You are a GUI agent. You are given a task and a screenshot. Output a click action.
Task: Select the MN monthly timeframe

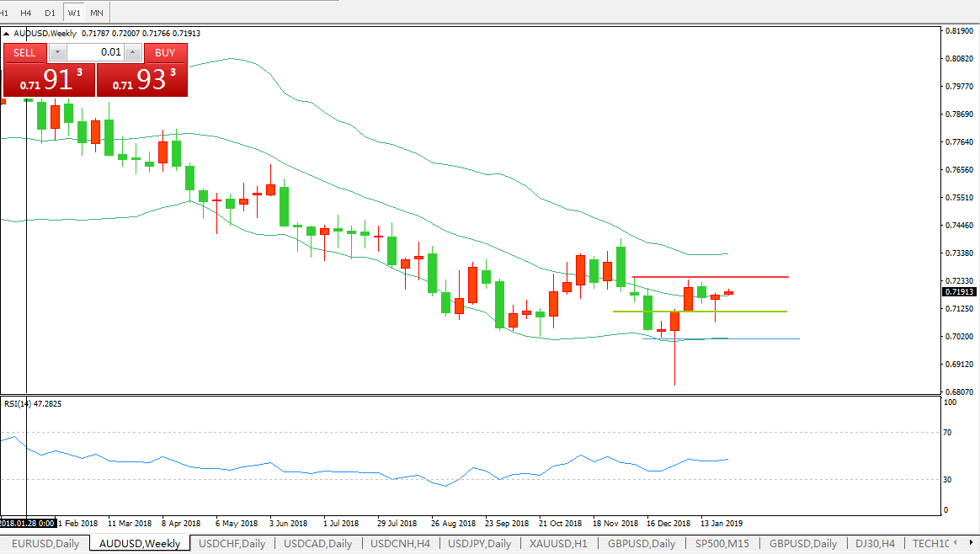[98, 13]
